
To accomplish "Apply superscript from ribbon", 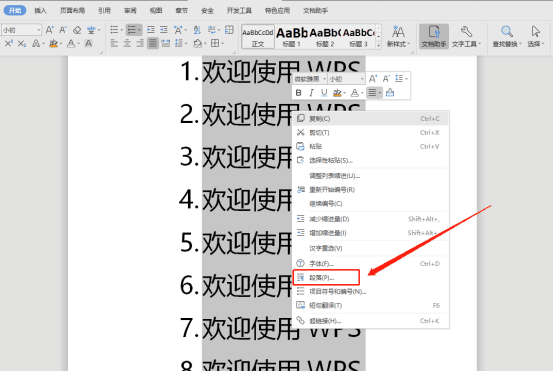I will 9,43.
